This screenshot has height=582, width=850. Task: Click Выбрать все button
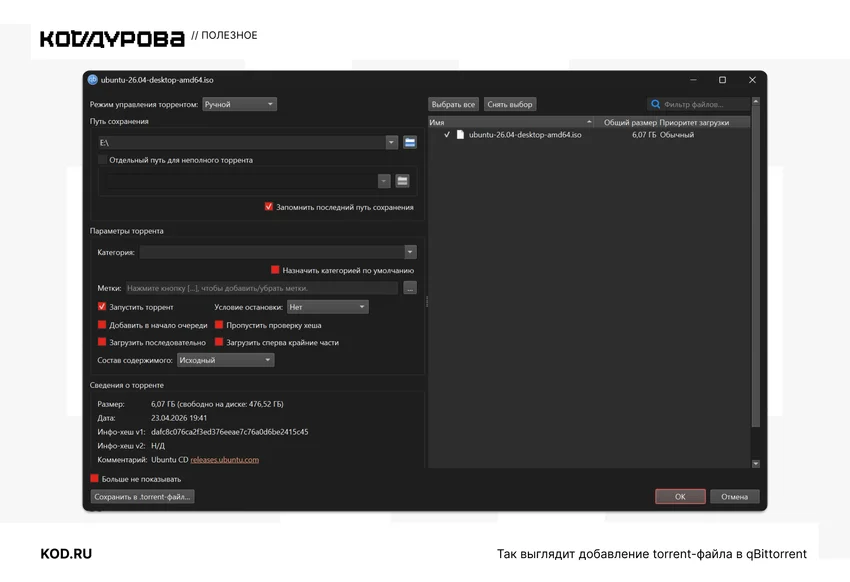pyautogui.click(x=453, y=104)
